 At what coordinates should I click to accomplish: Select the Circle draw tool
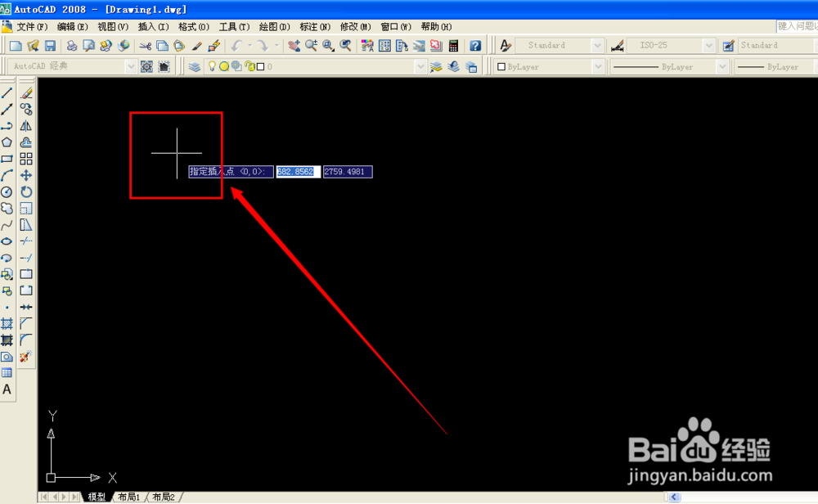(7, 192)
